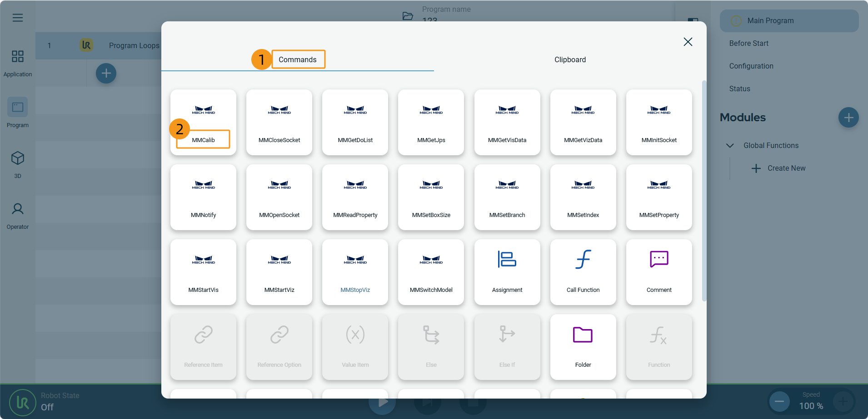Viewport: 868px width, 419px height.
Task: Open the hamburger menu
Action: [18, 18]
